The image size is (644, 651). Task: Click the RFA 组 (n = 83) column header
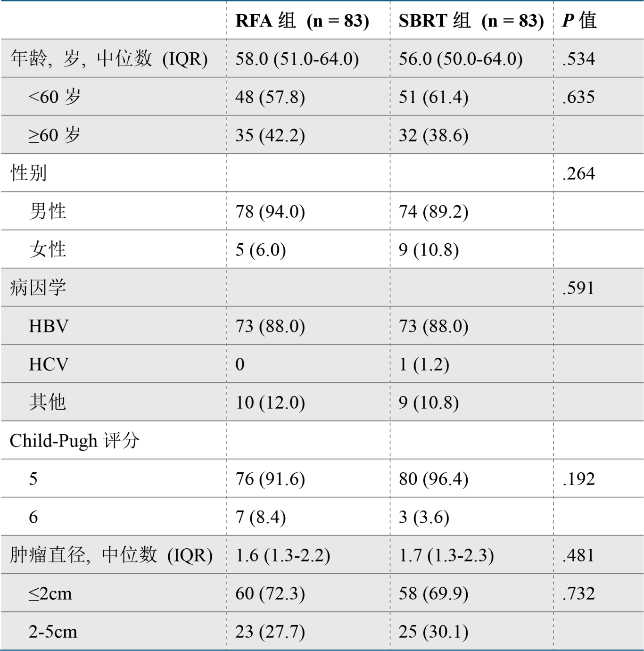[302, 21]
